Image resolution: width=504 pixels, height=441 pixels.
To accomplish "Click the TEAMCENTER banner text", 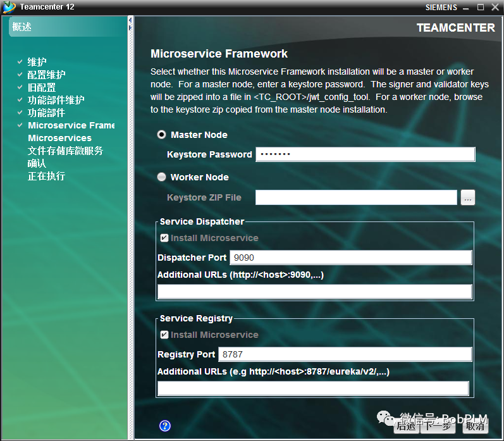I will coord(456,28).
